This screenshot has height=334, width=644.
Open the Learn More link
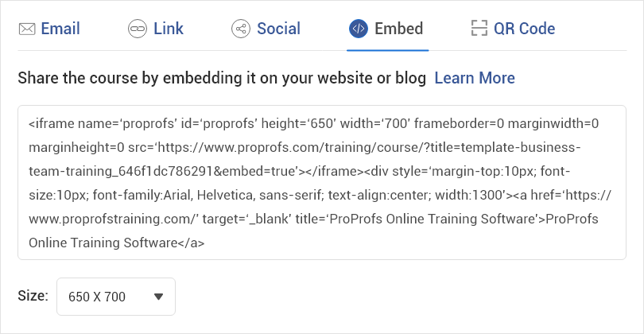(475, 78)
